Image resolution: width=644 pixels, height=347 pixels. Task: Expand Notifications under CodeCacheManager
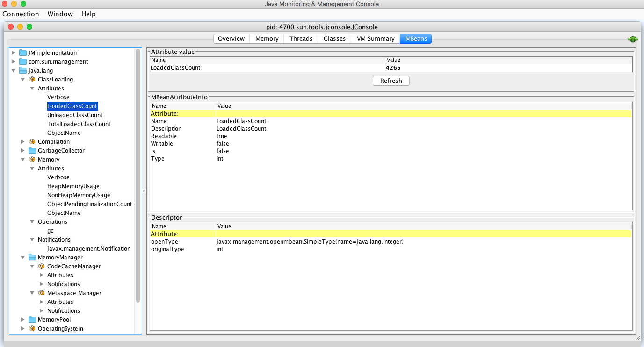(x=41, y=284)
